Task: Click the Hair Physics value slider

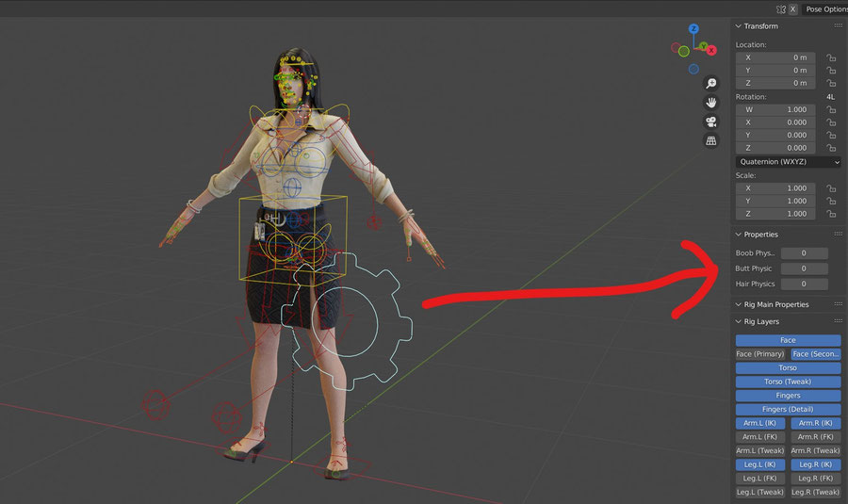Action: [804, 284]
